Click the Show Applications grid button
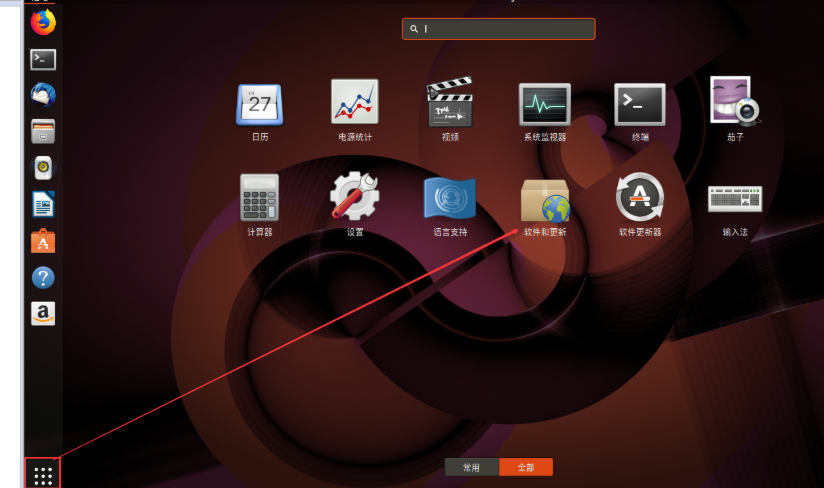Image resolution: width=824 pixels, height=488 pixels. pos(43,474)
